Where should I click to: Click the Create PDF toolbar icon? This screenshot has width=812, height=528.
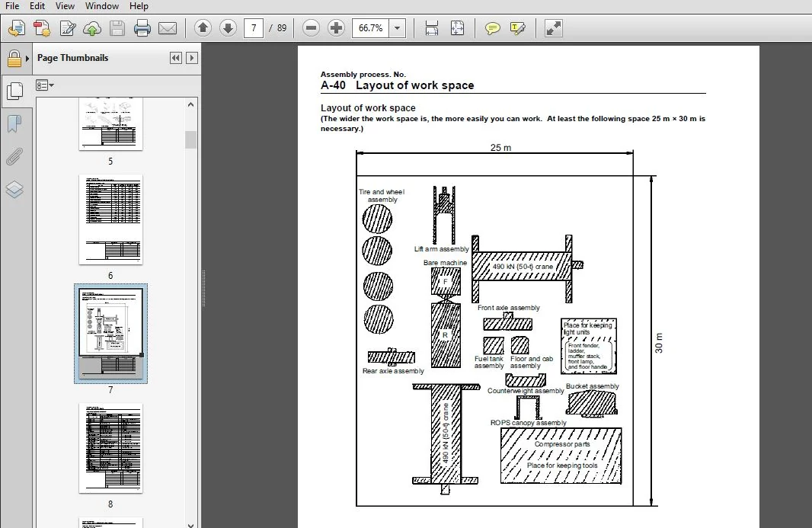coord(41,28)
